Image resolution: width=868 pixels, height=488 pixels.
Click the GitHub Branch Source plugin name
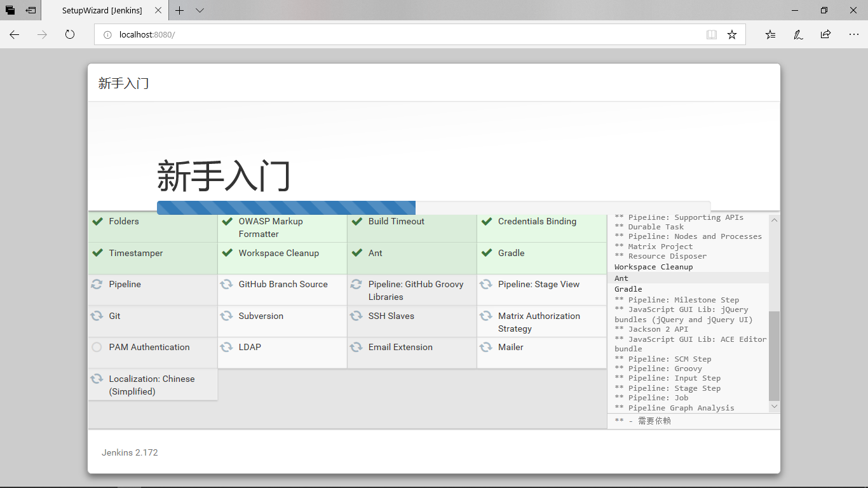coord(283,284)
